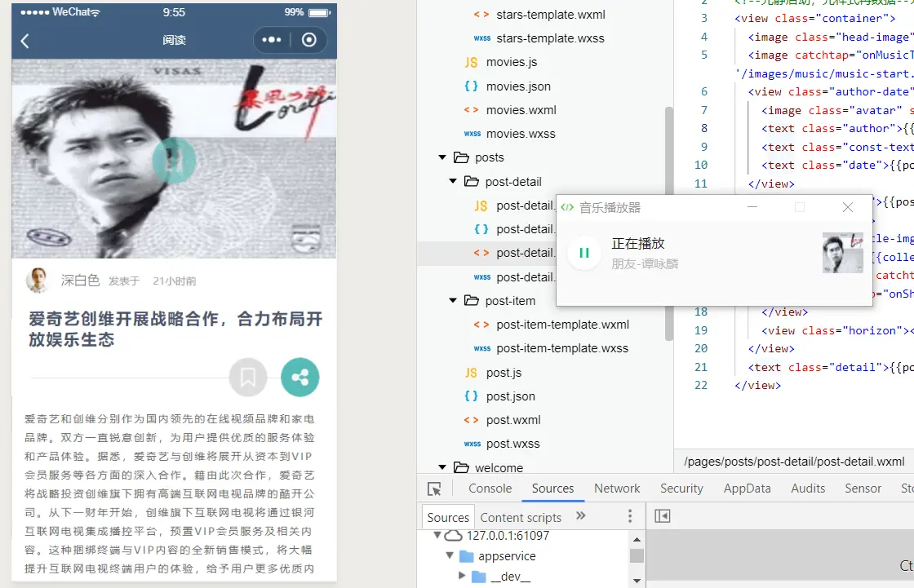This screenshot has height=588, width=914.
Task: Switch to the Sensor tab
Action: click(x=863, y=489)
